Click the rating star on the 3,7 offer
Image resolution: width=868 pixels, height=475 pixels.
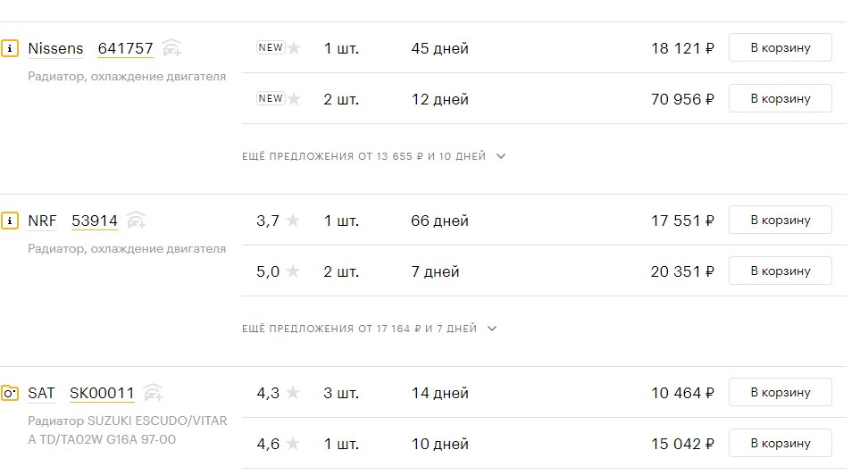pos(293,221)
